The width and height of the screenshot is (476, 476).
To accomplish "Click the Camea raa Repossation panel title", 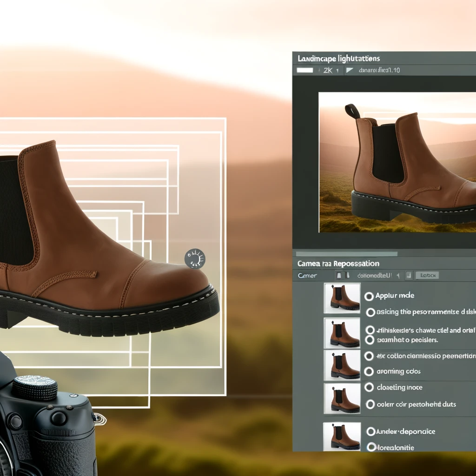I will coord(338,263).
